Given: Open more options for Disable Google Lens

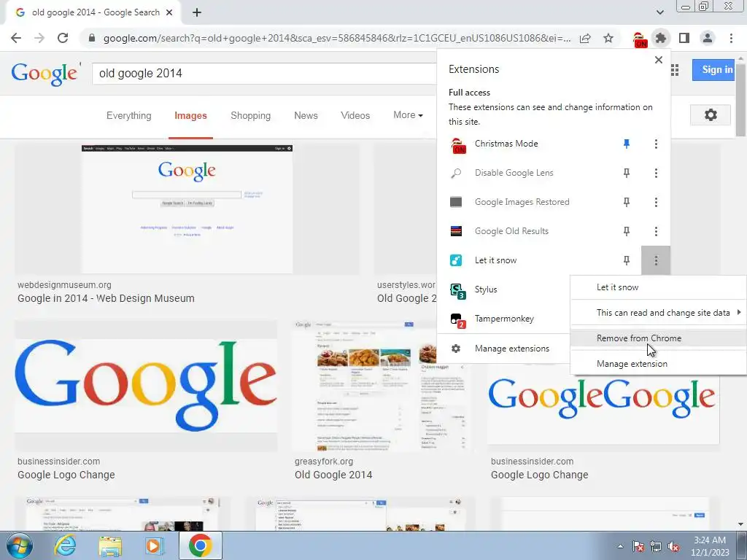Looking at the screenshot, I should tap(656, 173).
